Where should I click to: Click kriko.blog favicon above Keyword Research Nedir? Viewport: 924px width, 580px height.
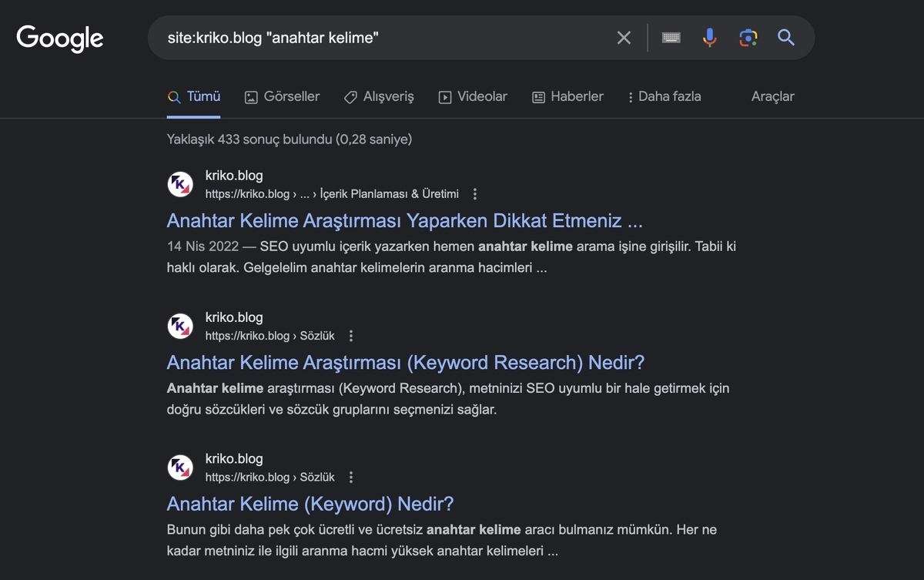(180, 327)
